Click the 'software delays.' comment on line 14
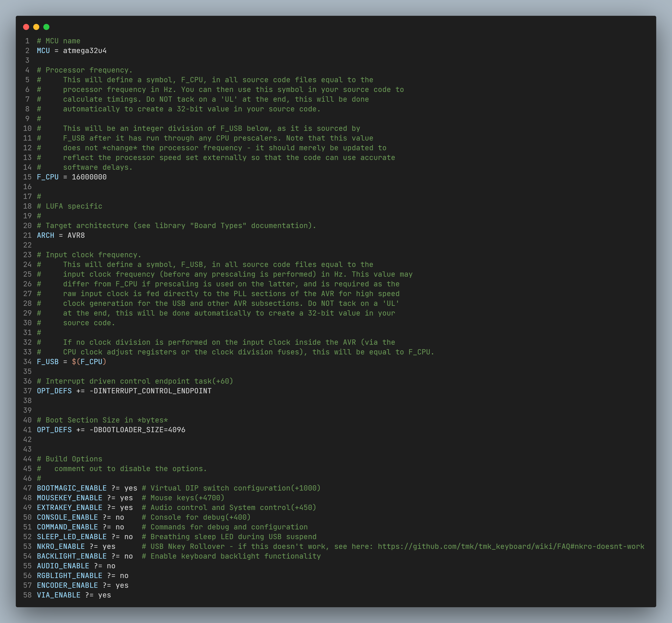The width and height of the screenshot is (672, 623). [x=98, y=167]
